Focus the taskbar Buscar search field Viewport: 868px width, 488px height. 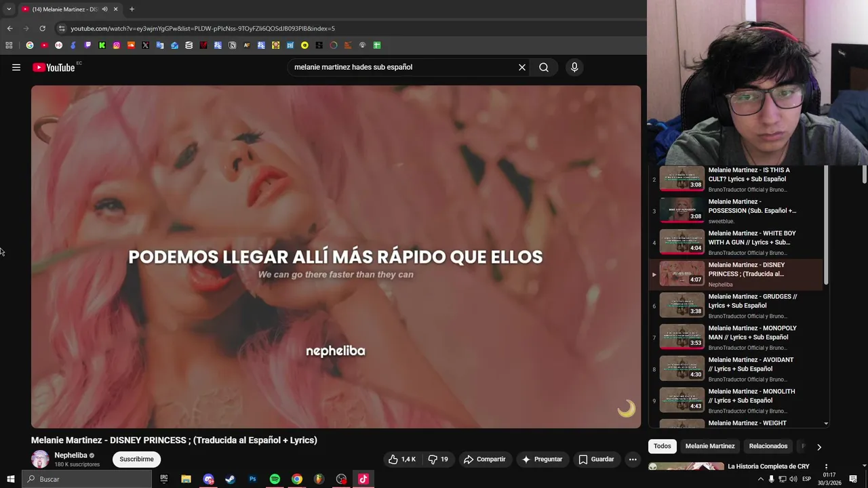87,479
